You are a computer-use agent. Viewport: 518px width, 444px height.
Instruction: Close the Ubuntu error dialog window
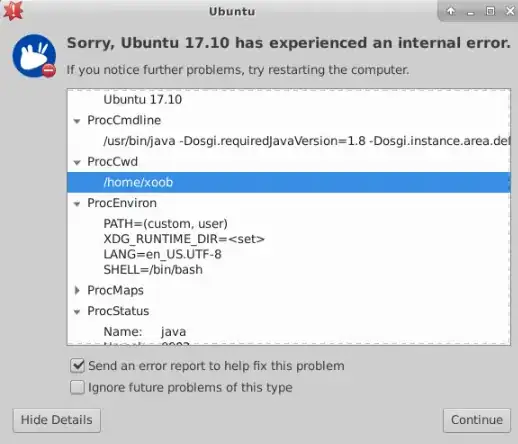tap(510, 11)
